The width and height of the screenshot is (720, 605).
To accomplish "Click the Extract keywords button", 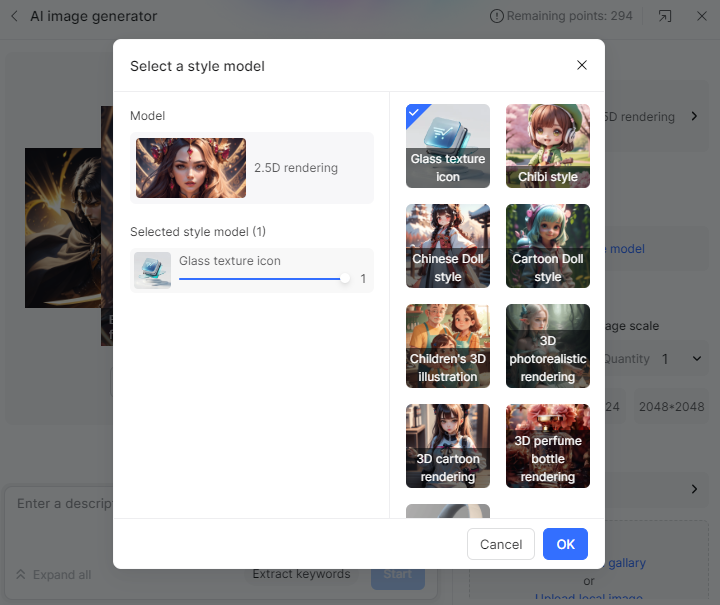I will (x=301, y=574).
